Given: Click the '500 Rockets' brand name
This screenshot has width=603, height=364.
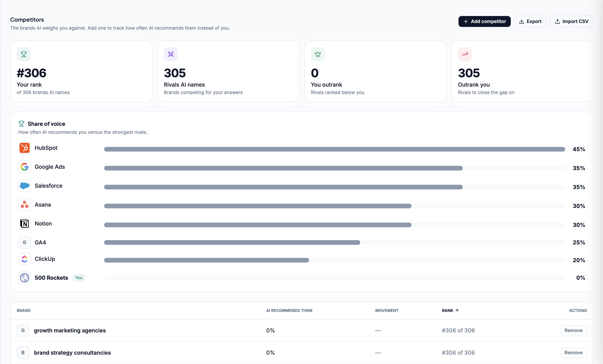Looking at the screenshot, I should [51, 278].
